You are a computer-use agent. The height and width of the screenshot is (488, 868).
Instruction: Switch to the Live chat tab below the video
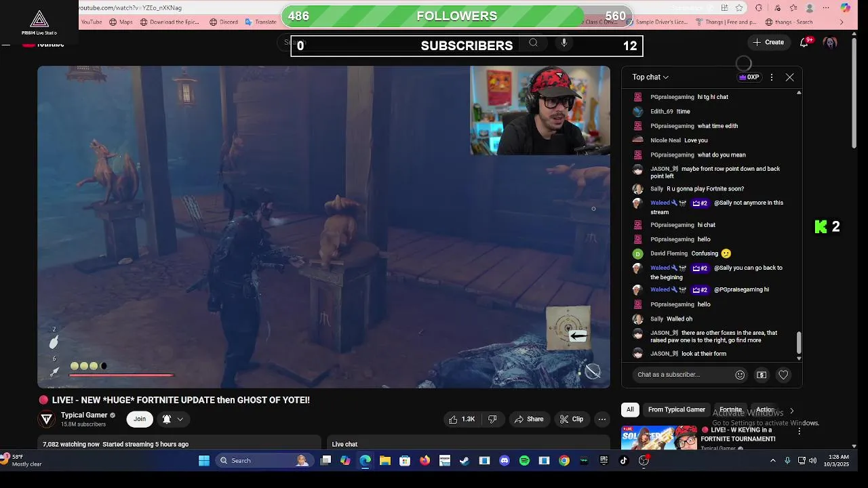point(344,444)
